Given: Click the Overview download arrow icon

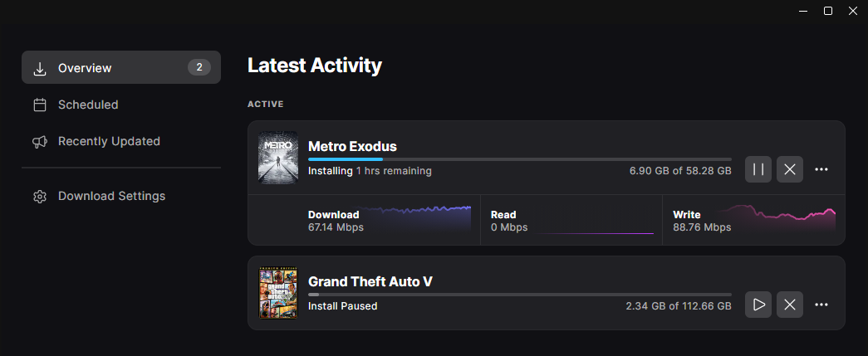Looking at the screenshot, I should coord(39,68).
